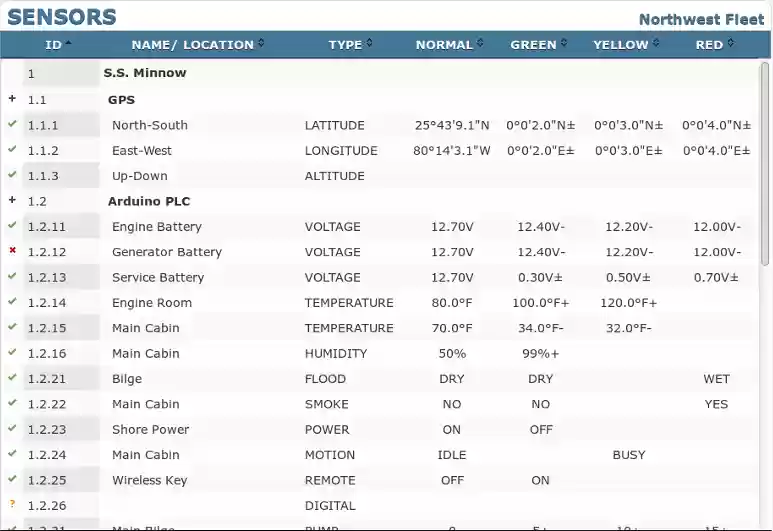Click the ALTITUDE type cell
Image resolution: width=773 pixels, height=531 pixels.
(x=334, y=176)
